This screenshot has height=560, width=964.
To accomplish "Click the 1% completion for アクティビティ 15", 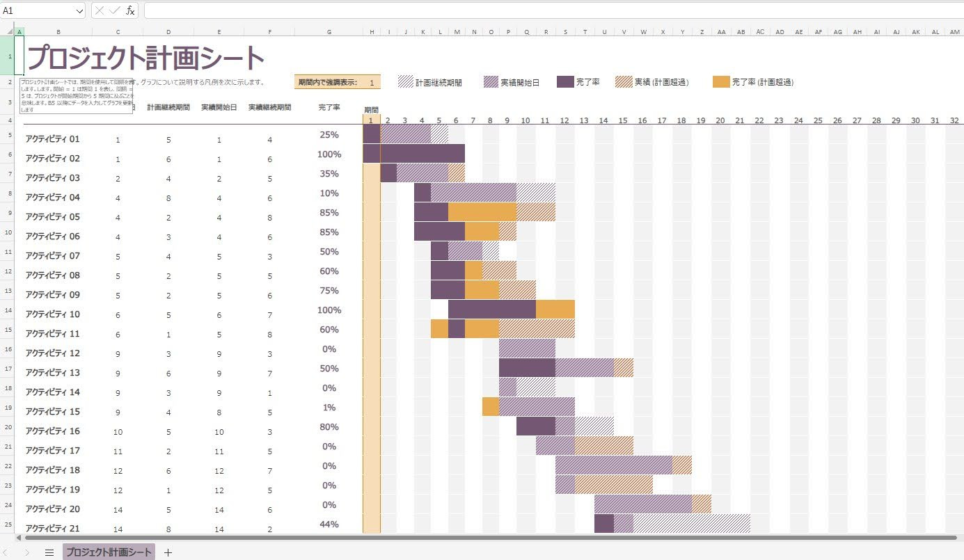I will [x=329, y=408].
